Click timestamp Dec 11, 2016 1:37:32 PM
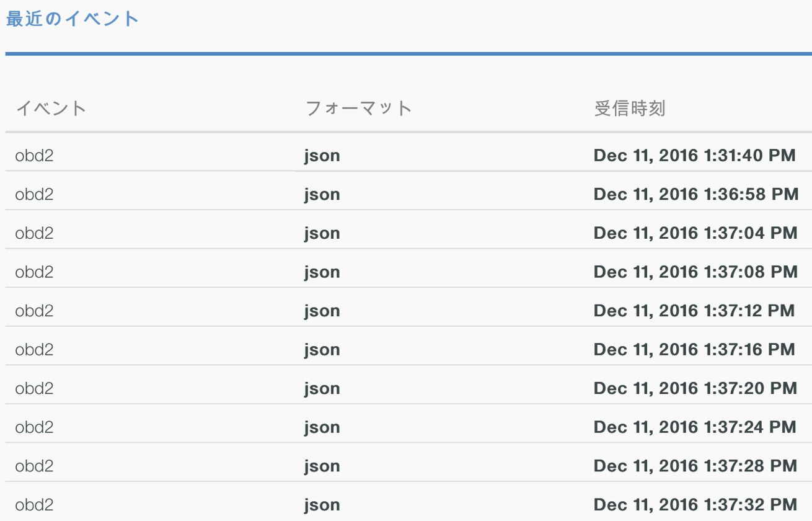Screen dimensions: 812x521 click(x=695, y=505)
